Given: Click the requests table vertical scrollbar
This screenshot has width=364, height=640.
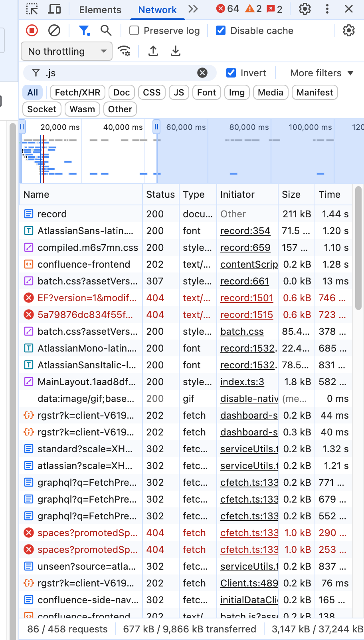Looking at the screenshot, I should (358, 248).
